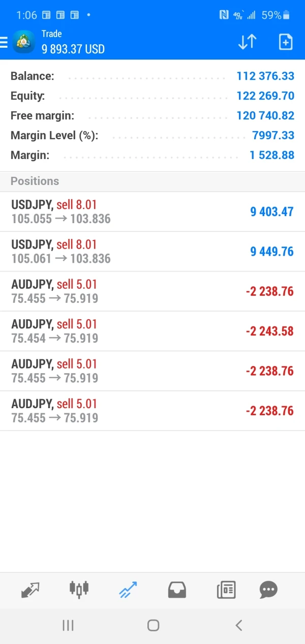
Task: Tap the sort positions arrows icon
Action: coord(247,42)
